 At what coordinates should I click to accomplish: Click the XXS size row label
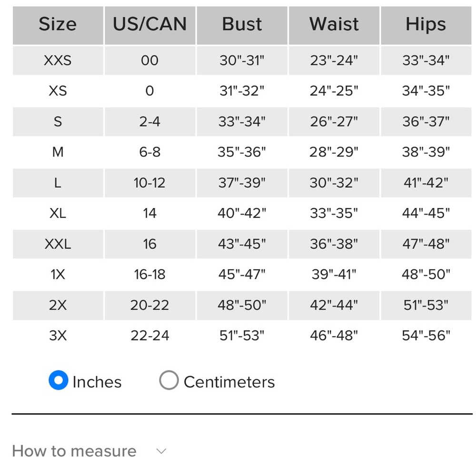[x=58, y=60]
